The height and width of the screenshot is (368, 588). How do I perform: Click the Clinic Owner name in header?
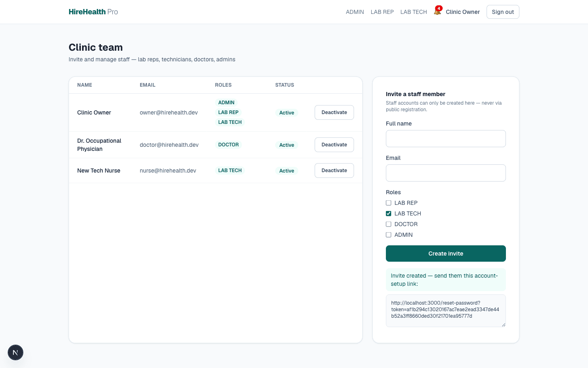pyautogui.click(x=463, y=12)
